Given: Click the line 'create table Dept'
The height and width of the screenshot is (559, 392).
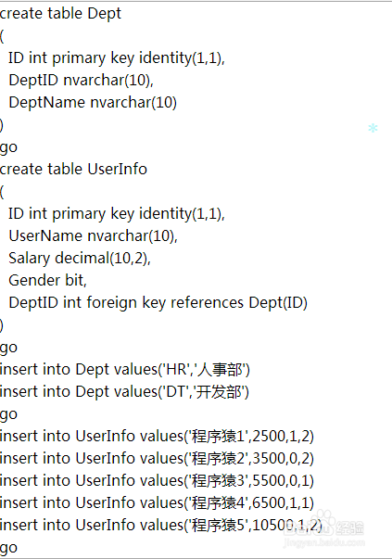Looking at the screenshot, I should (60, 14).
